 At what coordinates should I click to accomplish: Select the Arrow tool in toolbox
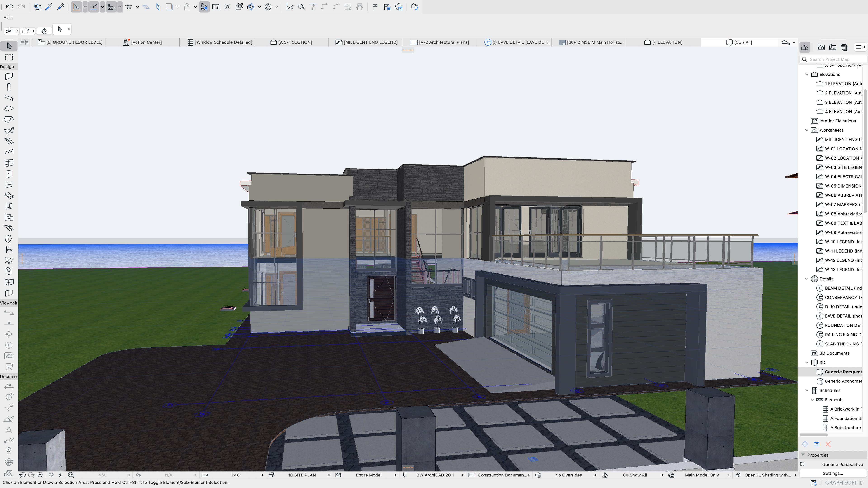click(x=9, y=46)
